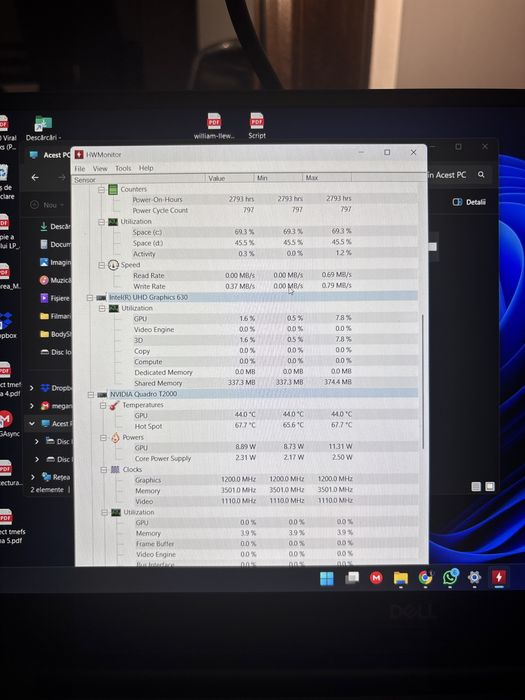The height and width of the screenshot is (700, 525).
Task: Click the Value column header
Action: (229, 178)
